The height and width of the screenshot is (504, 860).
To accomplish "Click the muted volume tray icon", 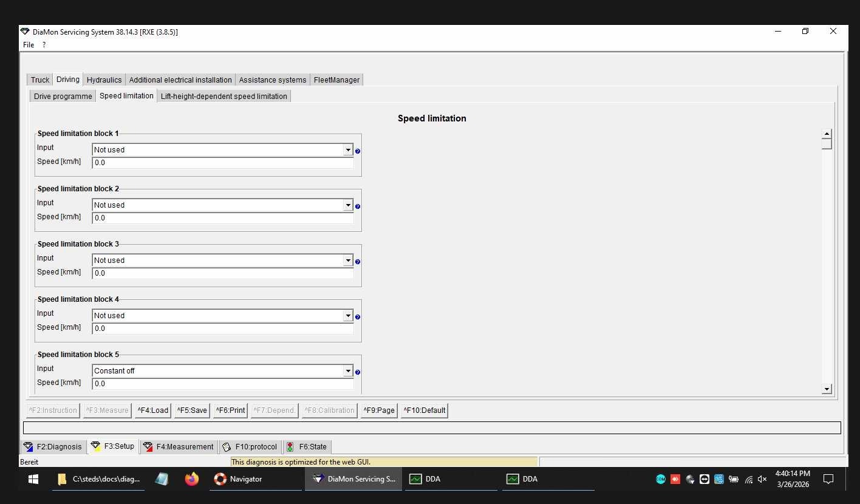I will click(763, 479).
